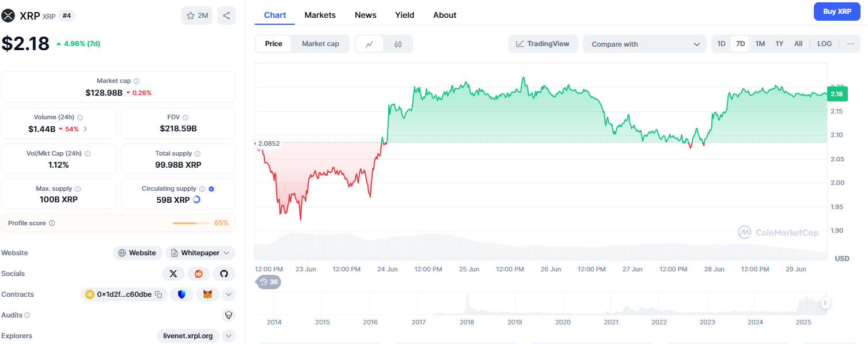Open Profile score info icon
This screenshot has height=344, width=868.
tap(52, 223)
